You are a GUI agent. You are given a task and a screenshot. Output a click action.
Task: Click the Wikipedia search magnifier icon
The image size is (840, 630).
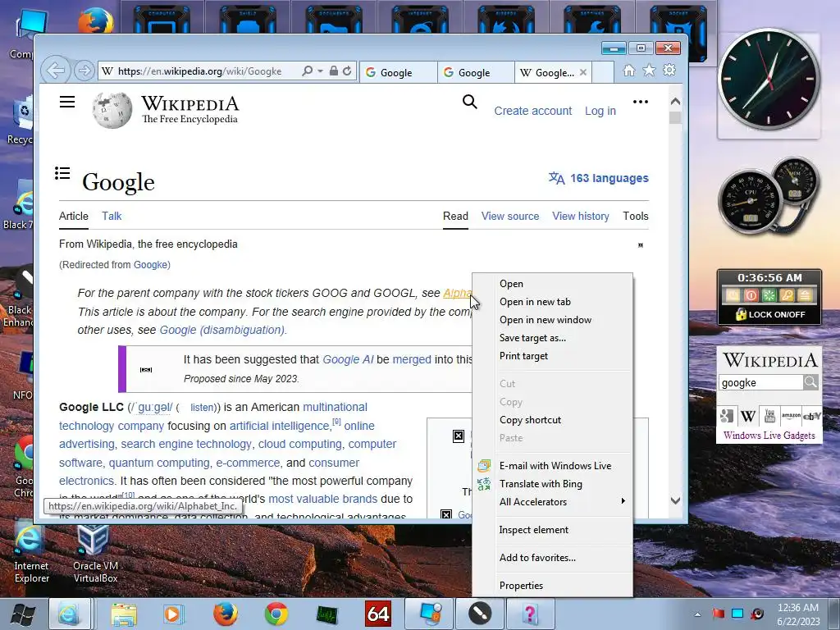pyautogui.click(x=470, y=102)
